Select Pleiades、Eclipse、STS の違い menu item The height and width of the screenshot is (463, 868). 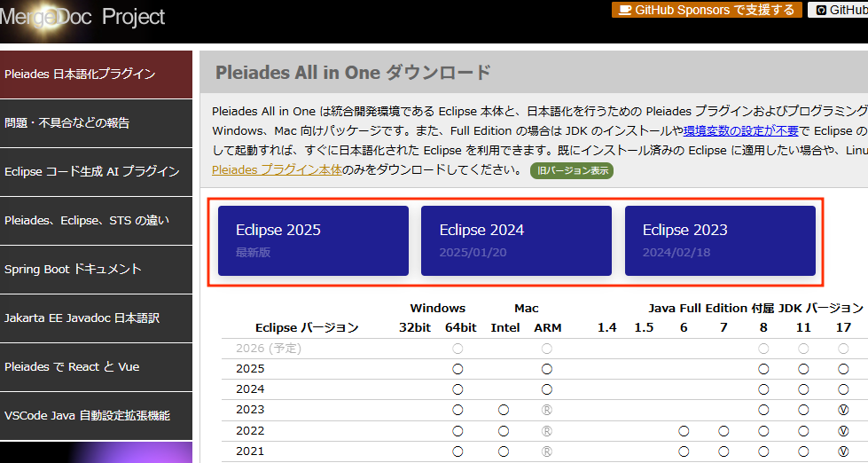tap(96, 221)
